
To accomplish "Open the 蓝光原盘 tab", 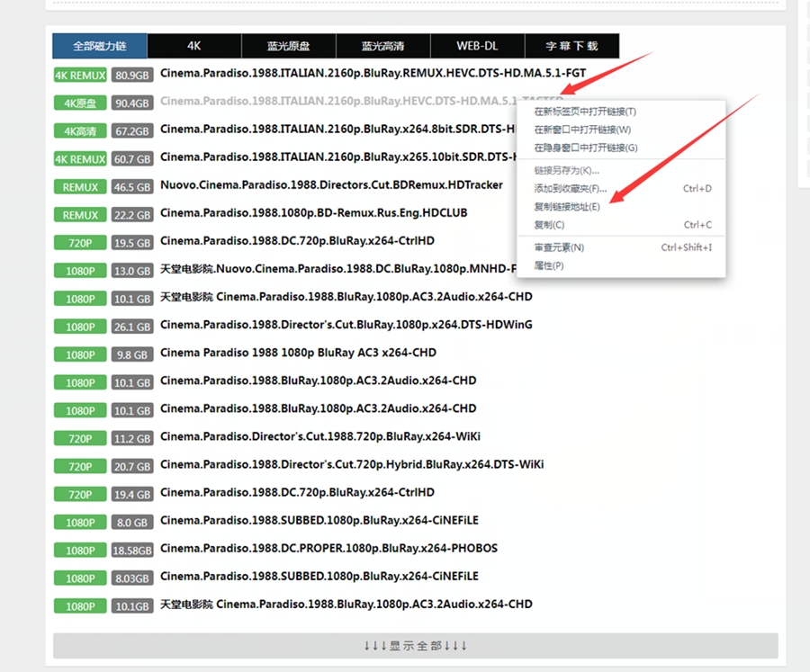I will point(288,46).
